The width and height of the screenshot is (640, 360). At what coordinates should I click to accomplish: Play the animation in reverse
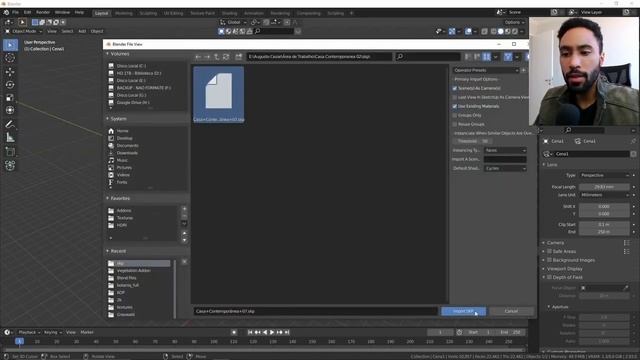pyautogui.click(x=265, y=332)
